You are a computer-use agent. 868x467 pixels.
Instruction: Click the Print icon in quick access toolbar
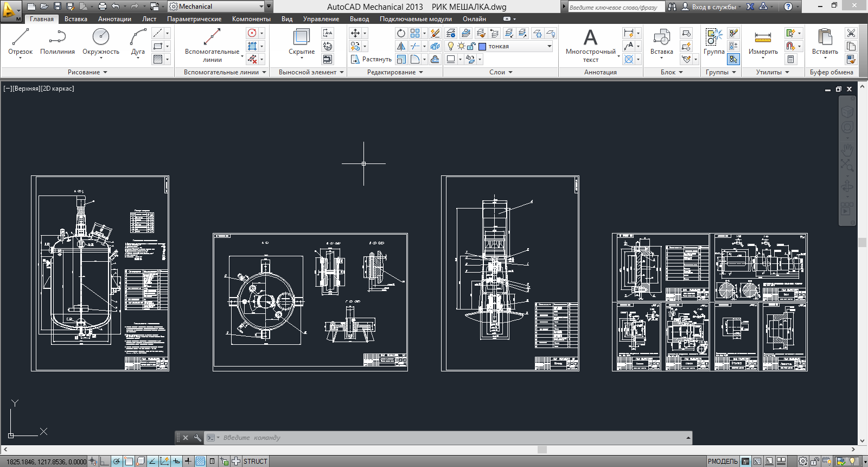102,7
